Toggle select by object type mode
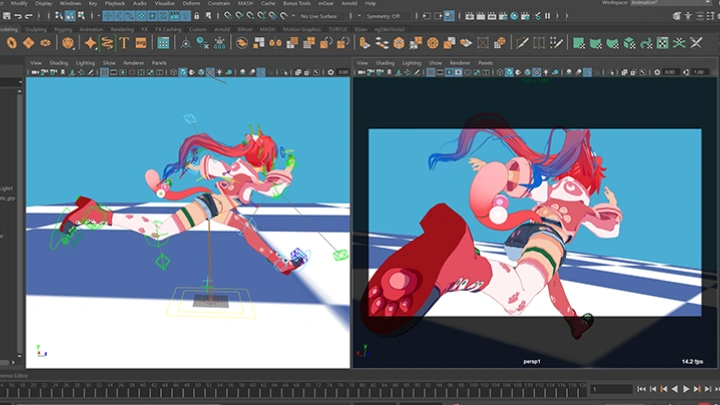720x405 pixels. point(70,16)
